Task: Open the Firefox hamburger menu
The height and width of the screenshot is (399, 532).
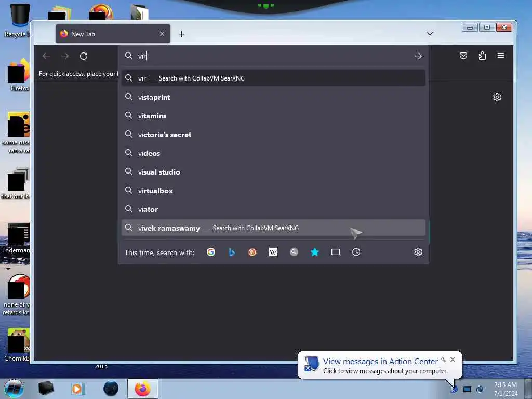Action: coord(501,56)
